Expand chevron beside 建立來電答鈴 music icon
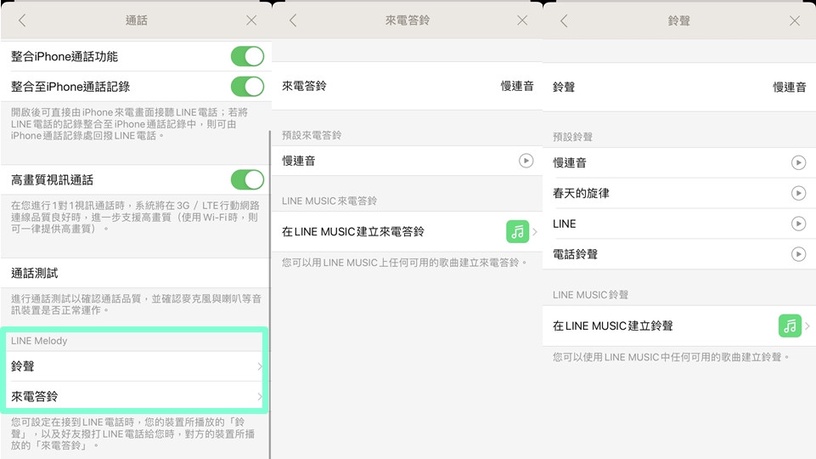Screen dimensions: 816x459 [535, 232]
